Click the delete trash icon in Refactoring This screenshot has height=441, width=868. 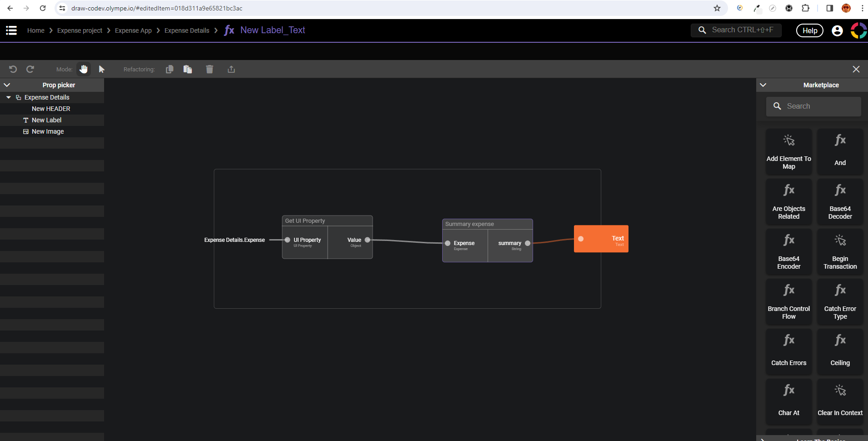[x=209, y=69]
